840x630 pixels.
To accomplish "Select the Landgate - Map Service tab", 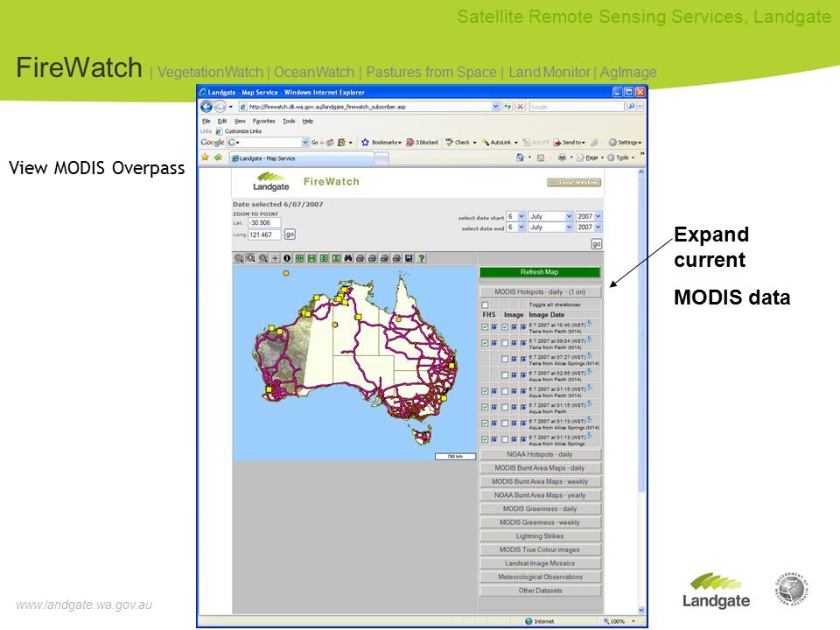I will click(302, 158).
